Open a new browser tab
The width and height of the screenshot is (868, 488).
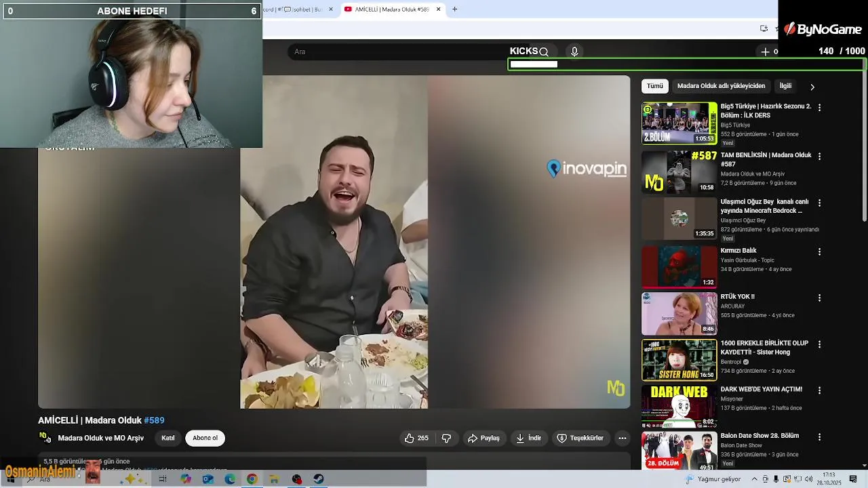454,9
